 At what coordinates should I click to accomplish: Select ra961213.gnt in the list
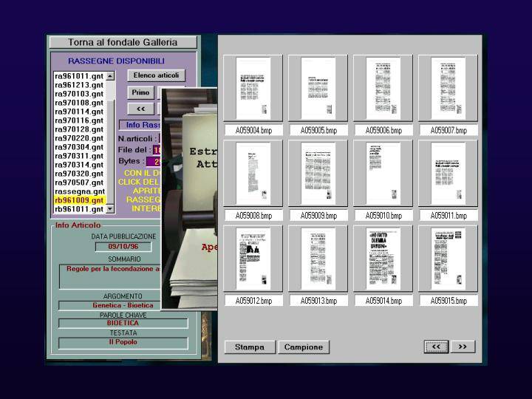tap(80, 85)
